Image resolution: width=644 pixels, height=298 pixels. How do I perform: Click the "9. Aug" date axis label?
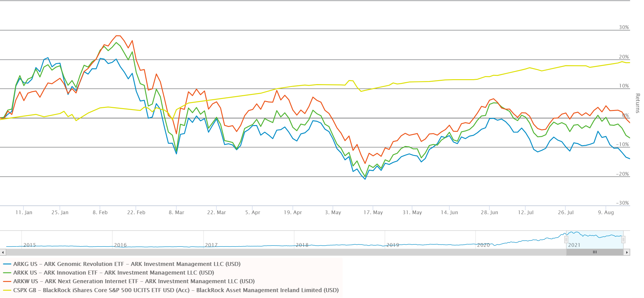606,213
